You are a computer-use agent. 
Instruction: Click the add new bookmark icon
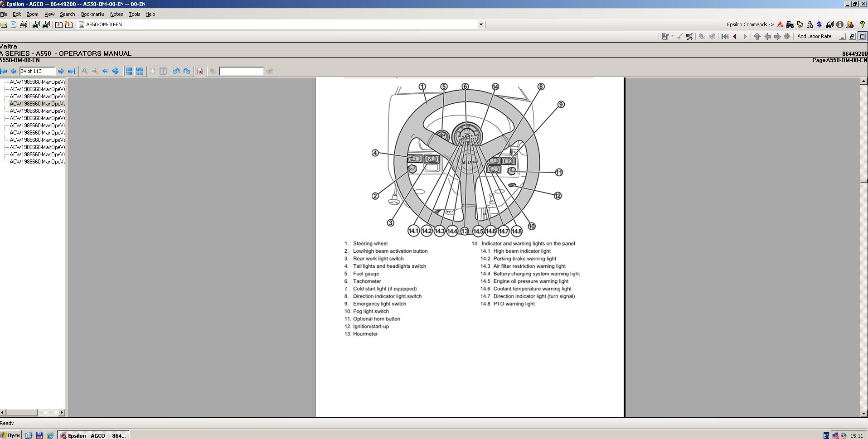click(x=69, y=24)
